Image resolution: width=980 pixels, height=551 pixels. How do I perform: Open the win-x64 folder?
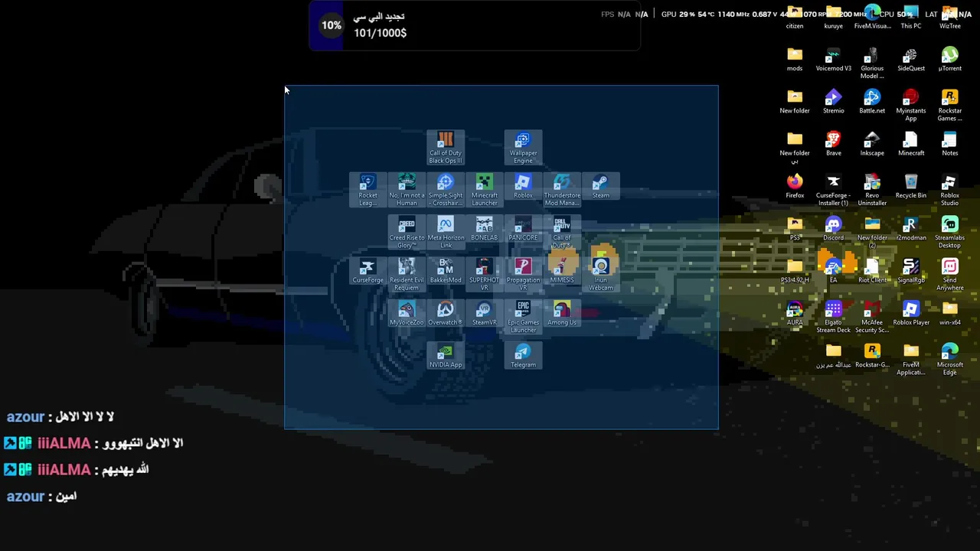point(949,314)
